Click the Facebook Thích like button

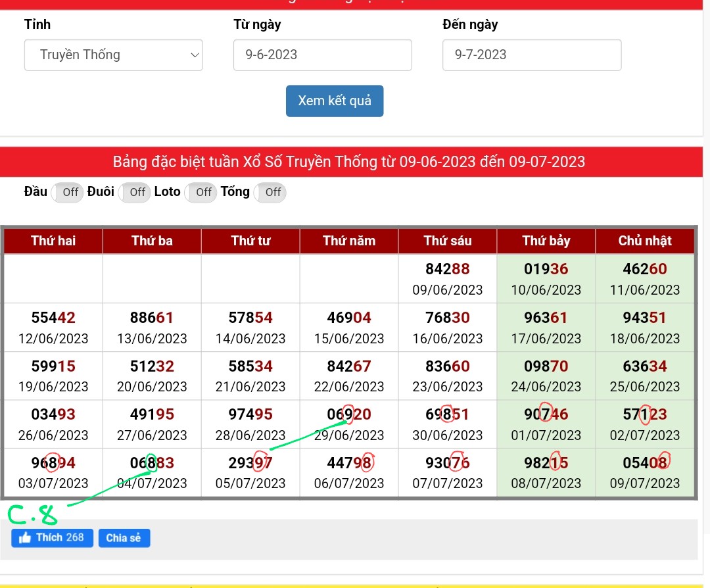point(52,538)
